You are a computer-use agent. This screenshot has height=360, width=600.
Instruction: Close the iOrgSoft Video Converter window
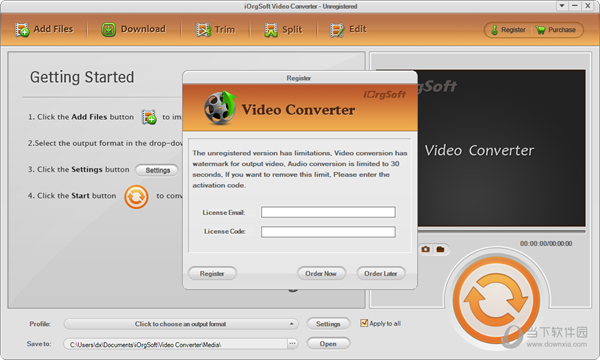click(x=588, y=5)
